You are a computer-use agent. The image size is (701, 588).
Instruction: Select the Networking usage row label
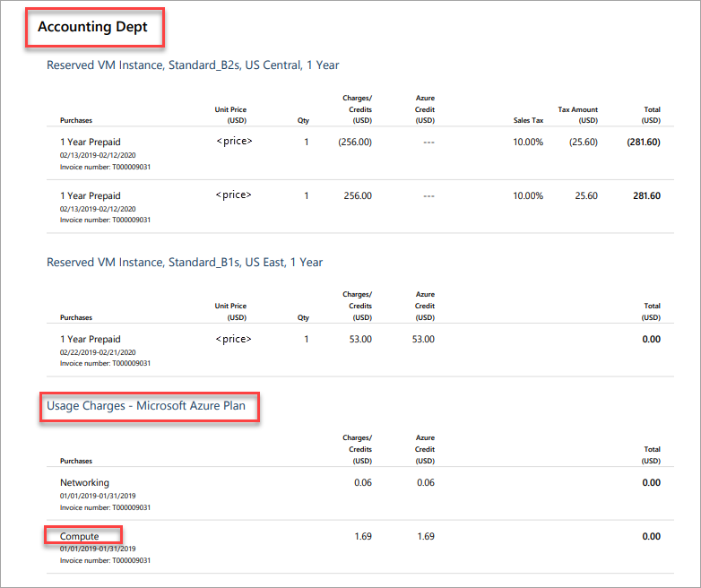point(84,482)
